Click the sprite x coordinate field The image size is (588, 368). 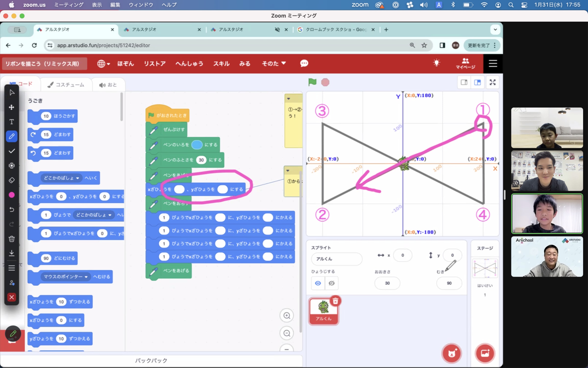(x=402, y=255)
